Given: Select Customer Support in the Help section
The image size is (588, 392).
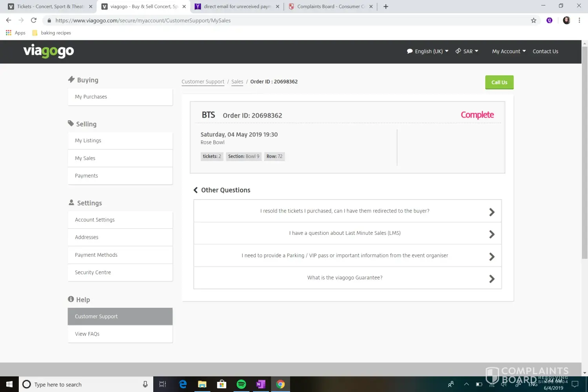Looking at the screenshot, I should [120, 316].
